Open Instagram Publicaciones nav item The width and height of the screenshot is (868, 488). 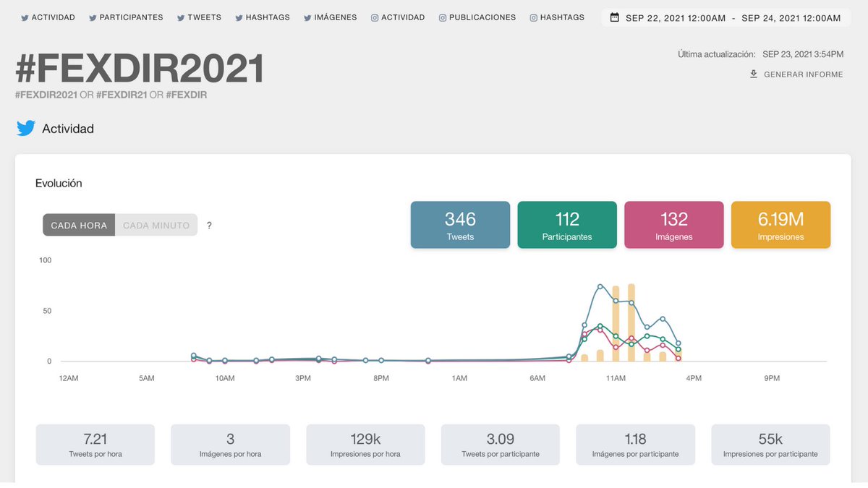click(x=477, y=17)
